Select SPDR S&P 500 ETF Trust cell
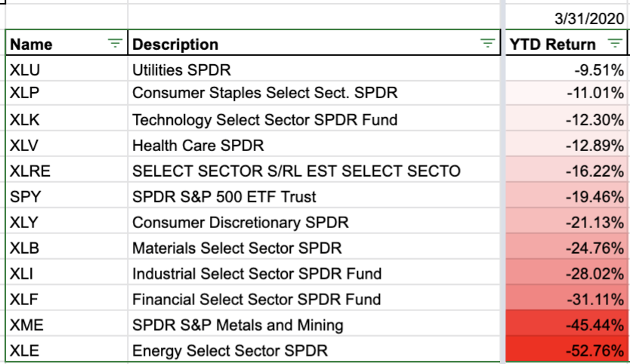 click(x=224, y=197)
